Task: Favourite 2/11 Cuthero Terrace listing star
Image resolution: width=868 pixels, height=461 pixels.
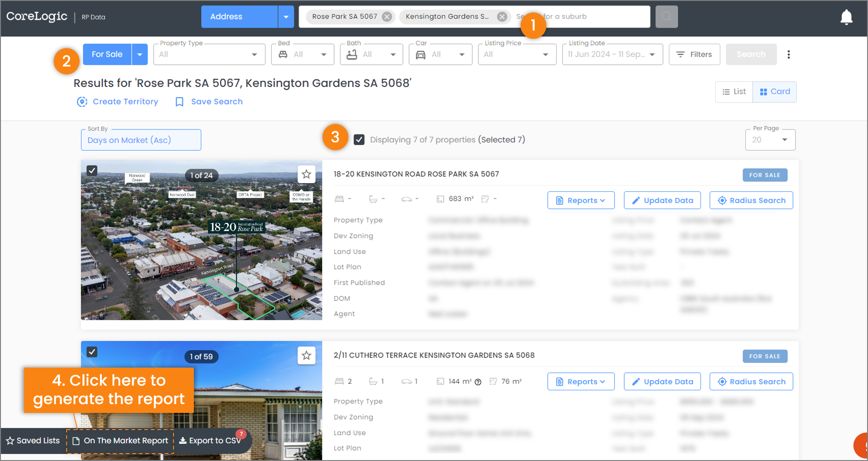Action: coord(306,356)
